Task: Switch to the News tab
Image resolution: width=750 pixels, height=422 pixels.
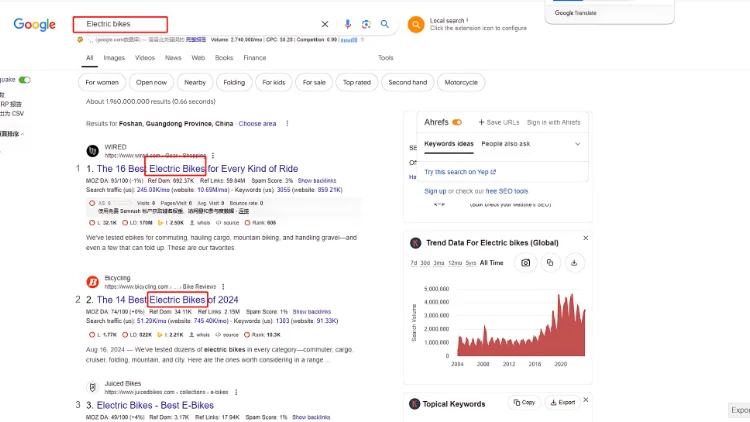Action: click(x=173, y=58)
